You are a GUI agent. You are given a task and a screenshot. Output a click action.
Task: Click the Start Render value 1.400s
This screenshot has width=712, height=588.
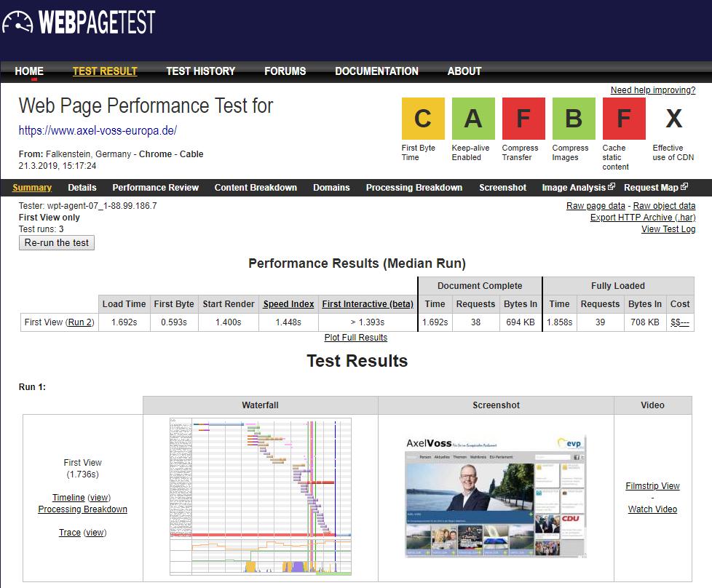coord(229,322)
